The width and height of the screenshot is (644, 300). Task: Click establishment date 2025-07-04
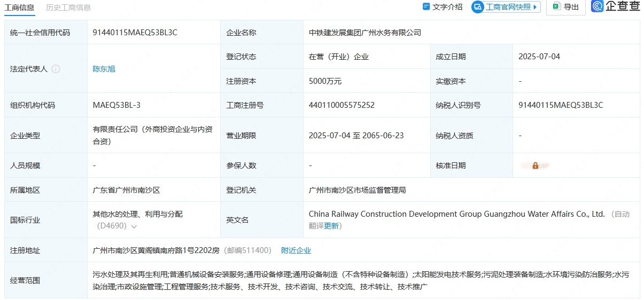pyautogui.click(x=539, y=57)
